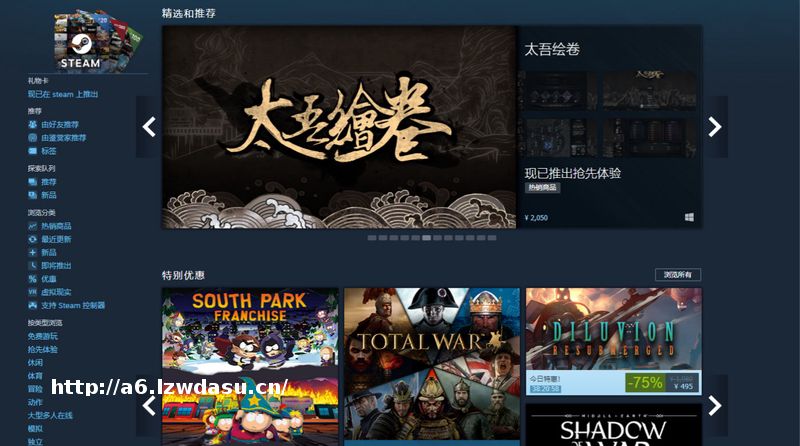This screenshot has height=446, width=800.
Task: Open the Total War sale thumbnail
Action: (x=432, y=364)
